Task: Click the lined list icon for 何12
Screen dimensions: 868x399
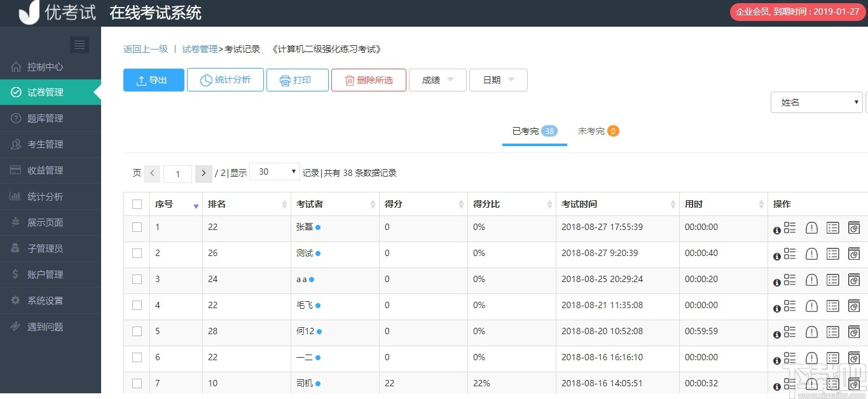Action: [832, 332]
